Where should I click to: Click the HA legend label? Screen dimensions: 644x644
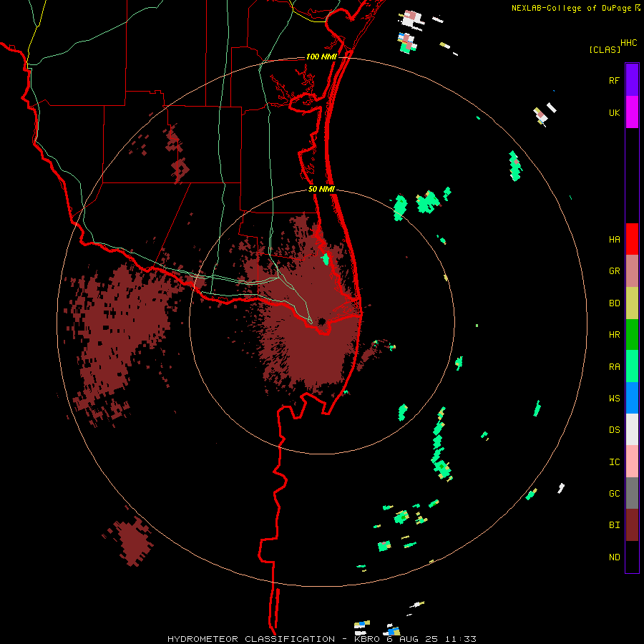(614, 240)
